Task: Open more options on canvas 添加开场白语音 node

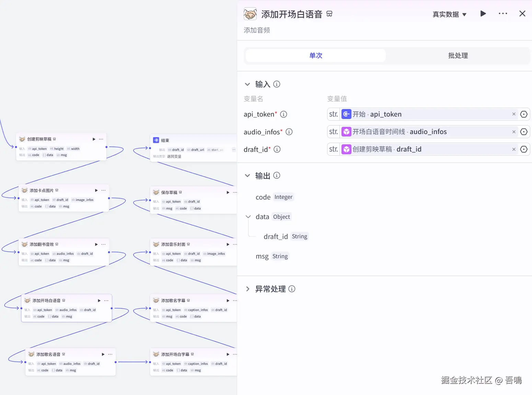Action: pos(106,301)
